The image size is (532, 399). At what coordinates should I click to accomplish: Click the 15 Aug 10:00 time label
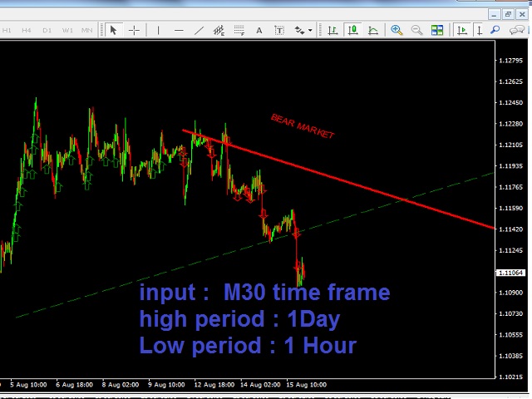(307, 385)
